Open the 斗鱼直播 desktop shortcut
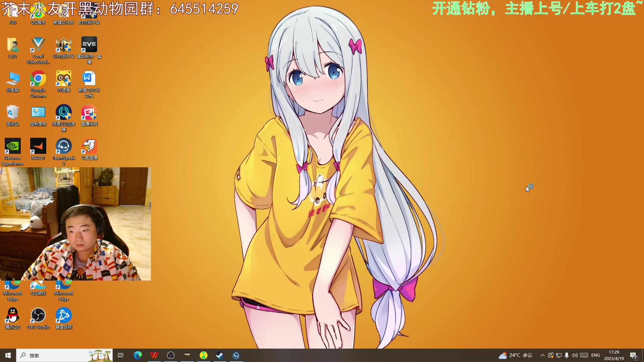Image resolution: width=644 pixels, height=362 pixels. coord(89,149)
